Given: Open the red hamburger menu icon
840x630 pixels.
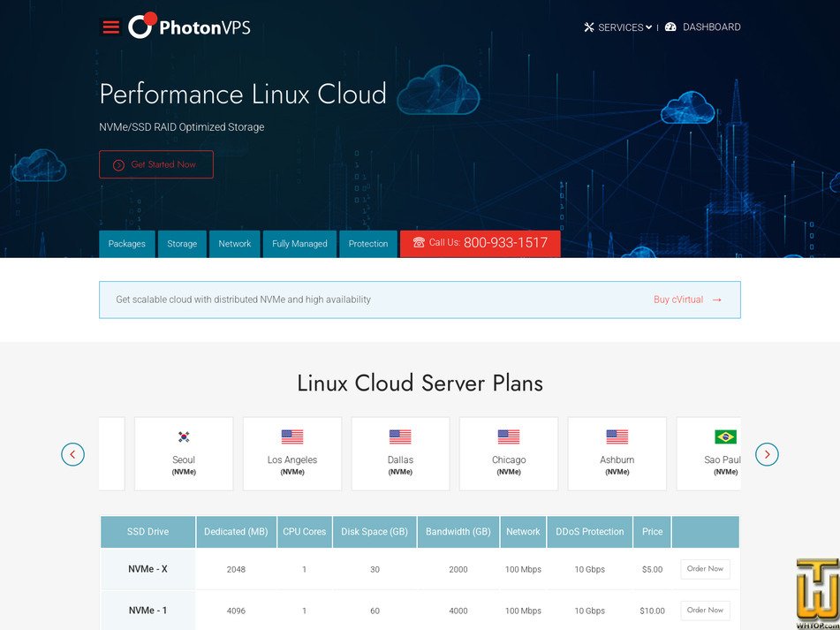Looking at the screenshot, I should pos(111,27).
